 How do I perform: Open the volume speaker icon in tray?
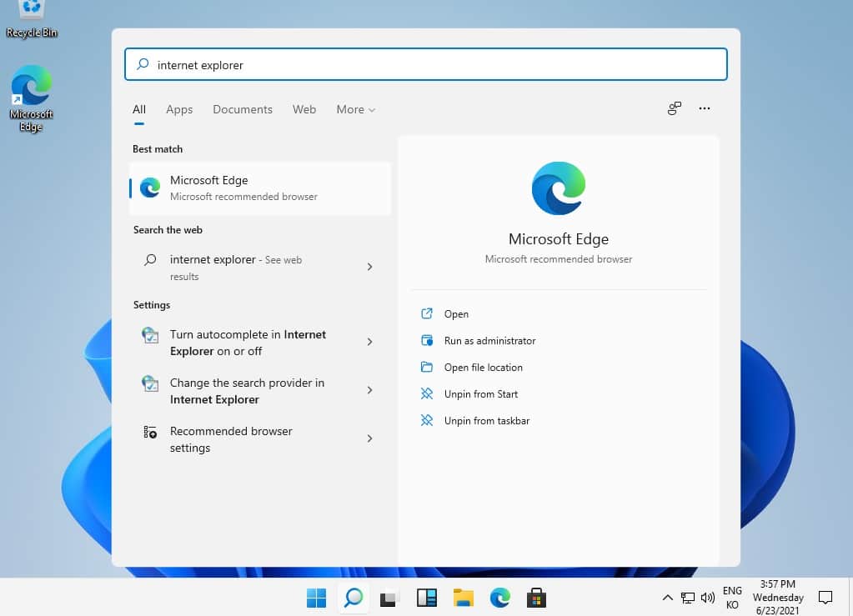coord(708,598)
